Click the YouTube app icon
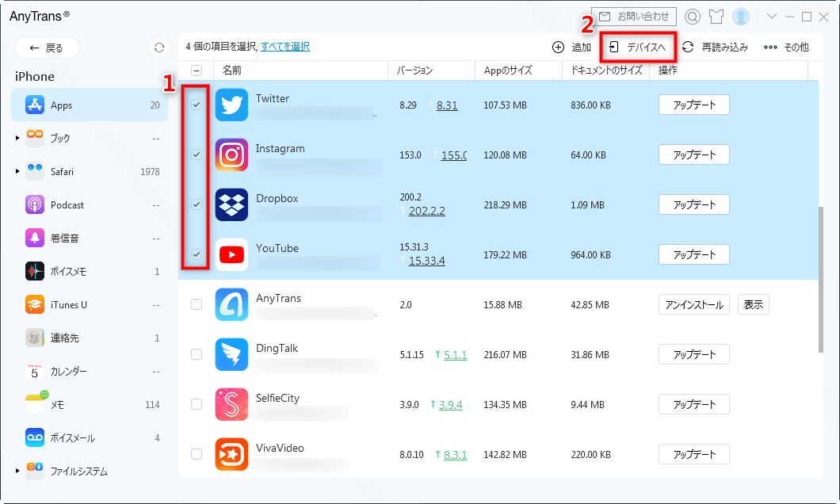 tap(231, 254)
